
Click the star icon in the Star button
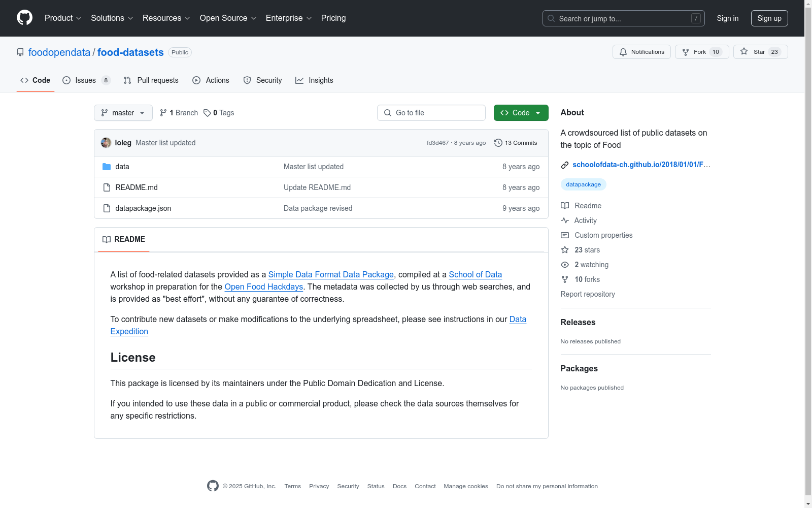(744, 51)
